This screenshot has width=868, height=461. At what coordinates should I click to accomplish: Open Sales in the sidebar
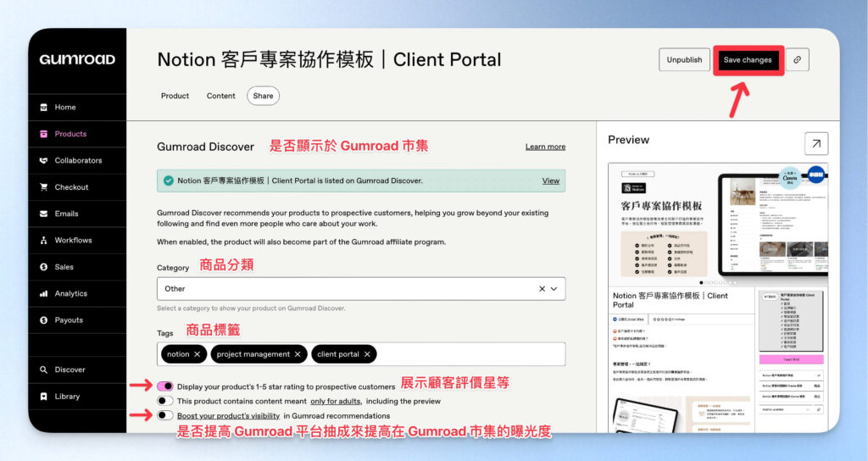click(77, 267)
